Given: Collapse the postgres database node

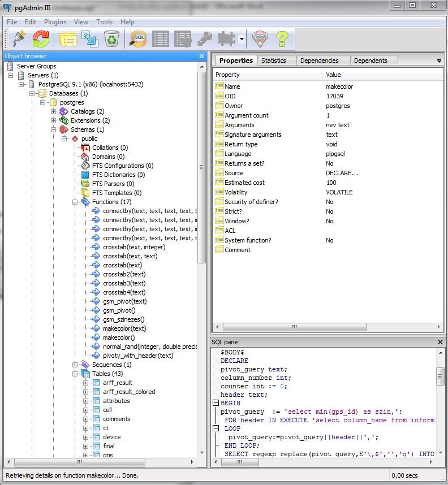Looking at the screenshot, I should tap(43, 102).
